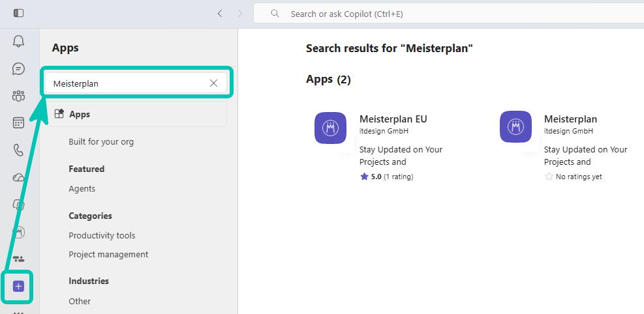Screen dimensions: 644x314
Task: Choose Productivity tools category
Action: [102, 235]
